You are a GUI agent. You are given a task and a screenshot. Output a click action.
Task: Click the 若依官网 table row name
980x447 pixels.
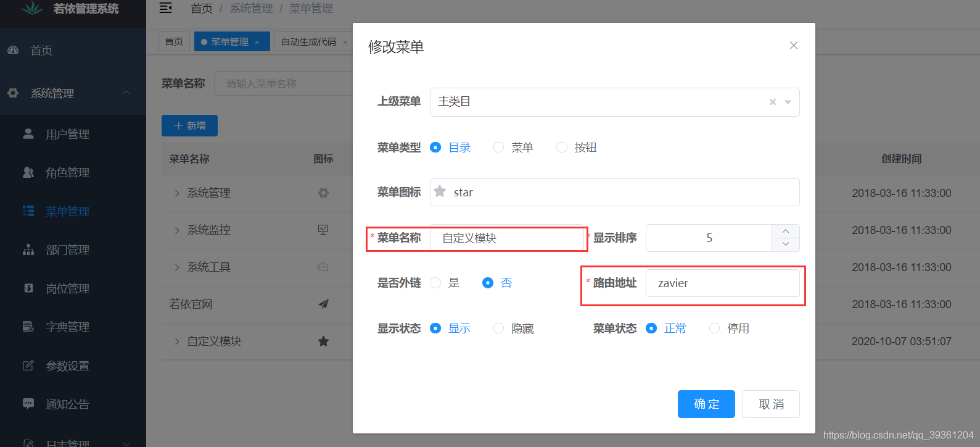(191, 304)
